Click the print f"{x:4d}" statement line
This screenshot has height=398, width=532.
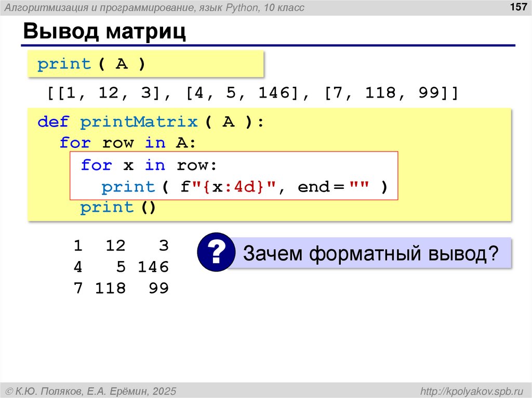(x=244, y=187)
